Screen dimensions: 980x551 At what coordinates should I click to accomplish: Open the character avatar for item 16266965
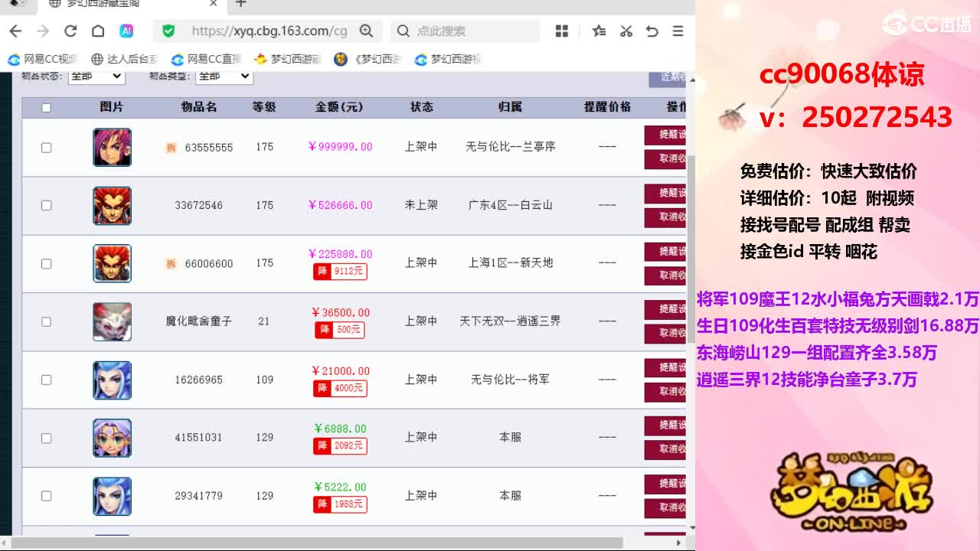pyautogui.click(x=112, y=380)
